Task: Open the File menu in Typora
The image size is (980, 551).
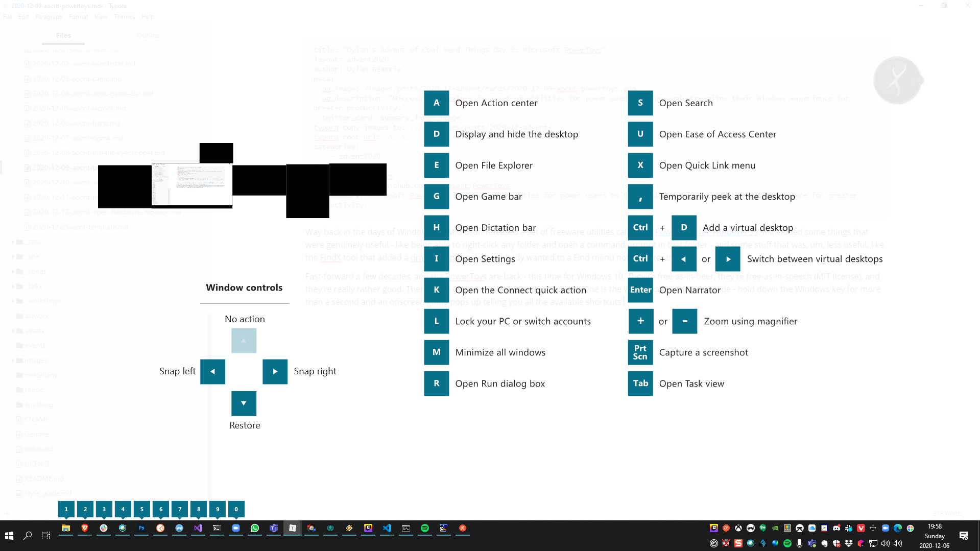Action: pos(8,17)
